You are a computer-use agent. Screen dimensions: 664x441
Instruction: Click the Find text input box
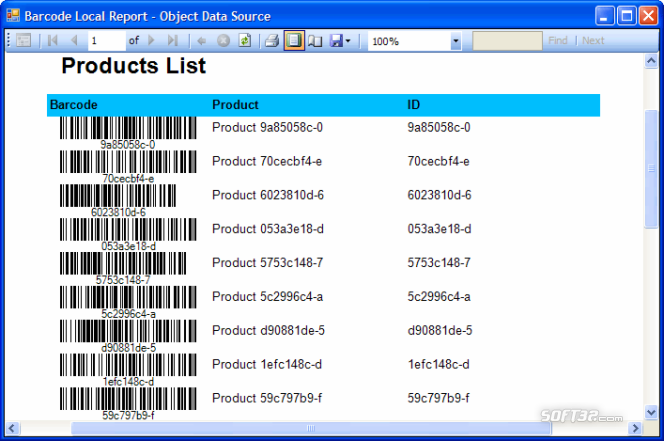tap(507, 41)
